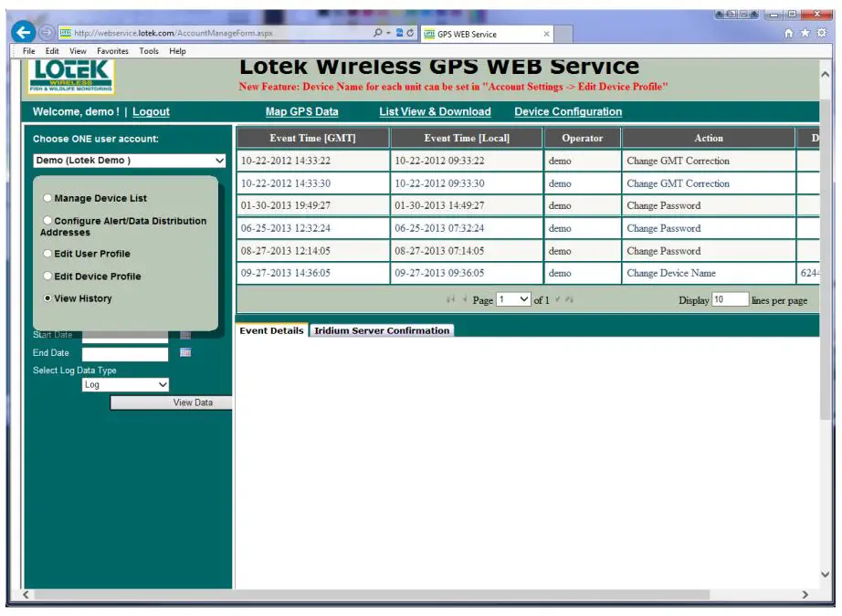Click the lines per page input field
This screenshot has height=616, width=842.
coord(730,298)
